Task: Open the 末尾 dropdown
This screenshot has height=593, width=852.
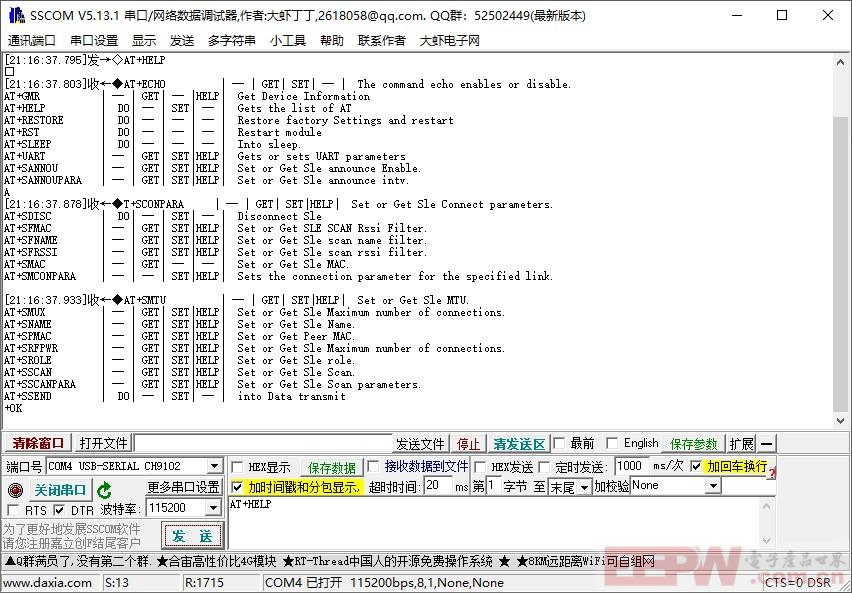Action: (584, 488)
